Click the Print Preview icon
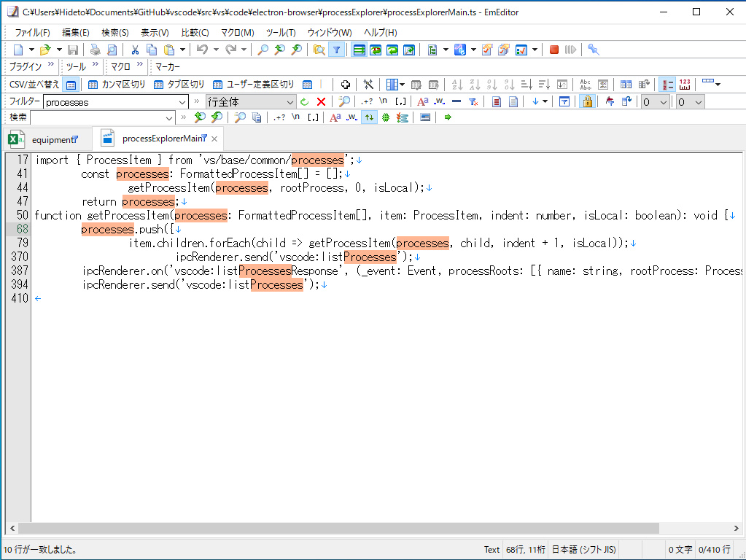 [x=112, y=50]
